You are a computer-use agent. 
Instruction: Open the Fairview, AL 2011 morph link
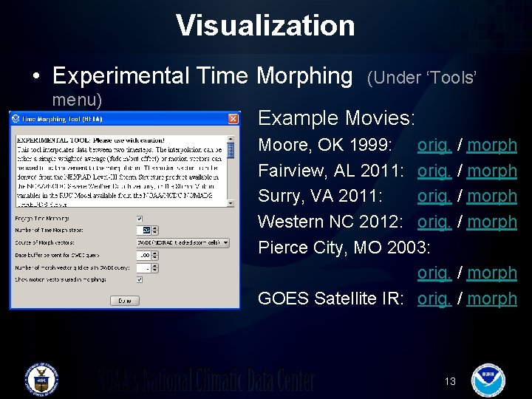(x=491, y=171)
